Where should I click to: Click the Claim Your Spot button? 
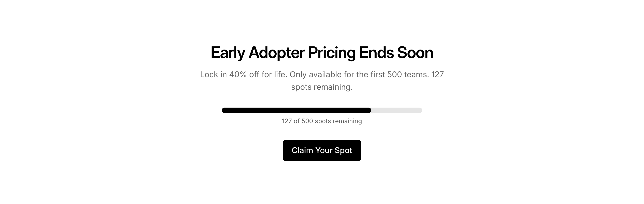click(x=322, y=150)
